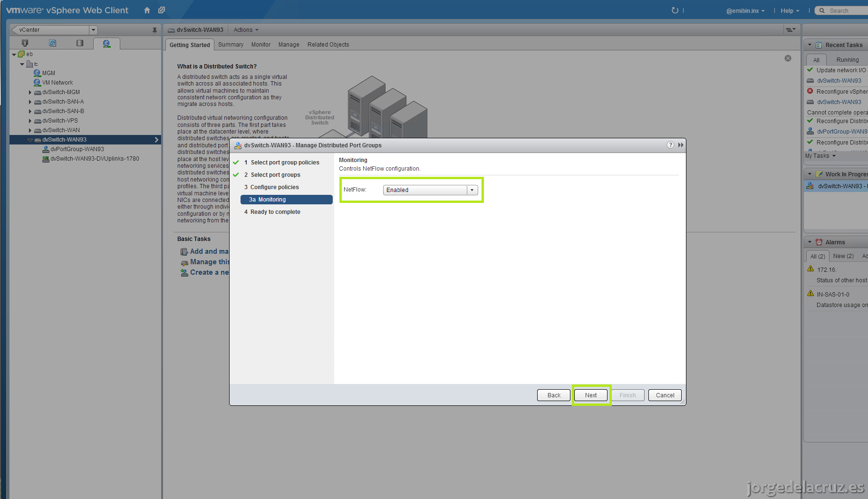Open the Help dropdown menu
The height and width of the screenshot is (499, 868).
tap(790, 11)
